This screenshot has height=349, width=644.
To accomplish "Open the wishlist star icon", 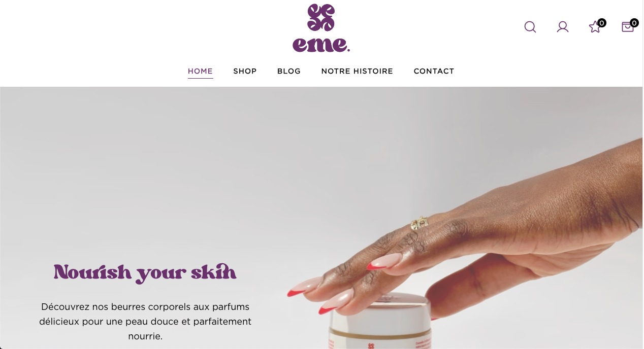I will coord(595,27).
